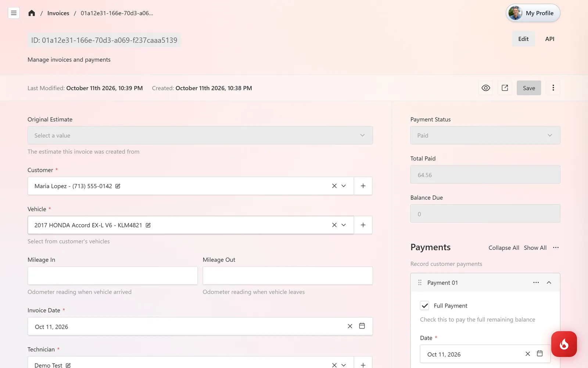The height and width of the screenshot is (368, 588).
Task: Click the Save button
Action: [529, 88]
